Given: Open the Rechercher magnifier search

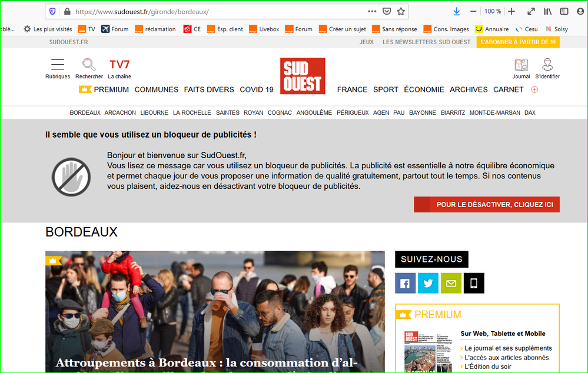Looking at the screenshot, I should 89,69.
